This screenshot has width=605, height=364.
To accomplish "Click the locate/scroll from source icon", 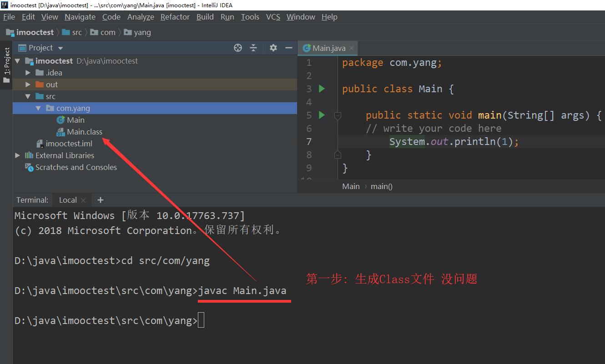I will tap(238, 48).
